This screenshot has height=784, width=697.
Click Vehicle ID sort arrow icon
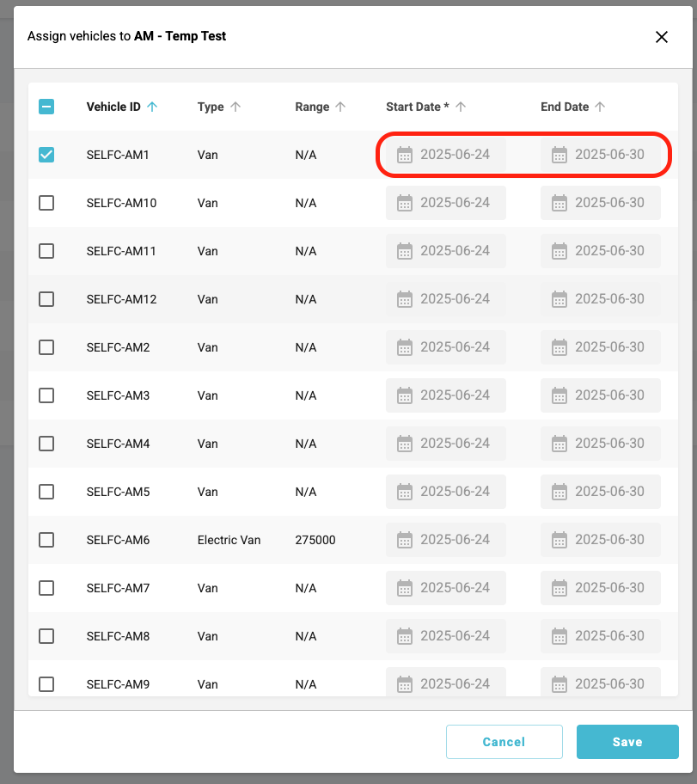pos(152,107)
